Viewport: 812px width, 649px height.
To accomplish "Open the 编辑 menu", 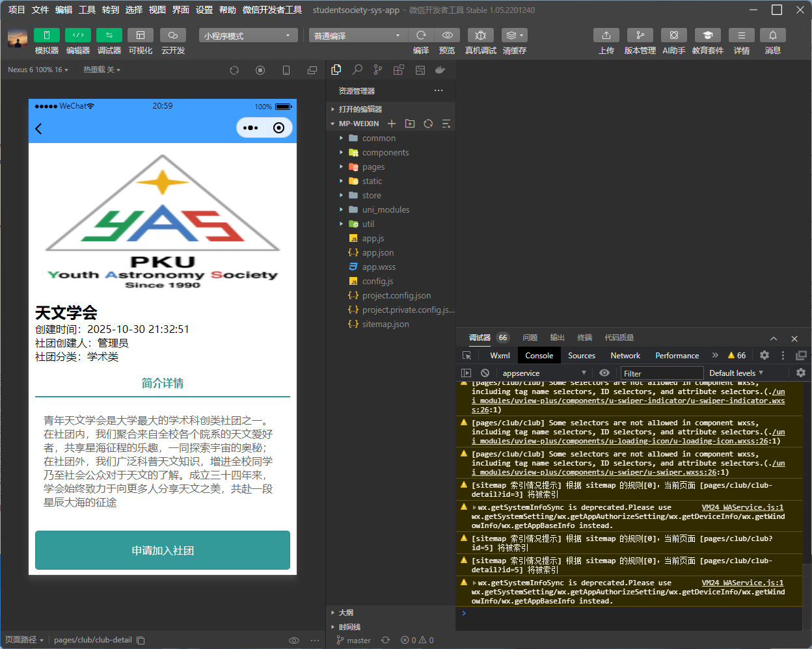I will point(64,10).
